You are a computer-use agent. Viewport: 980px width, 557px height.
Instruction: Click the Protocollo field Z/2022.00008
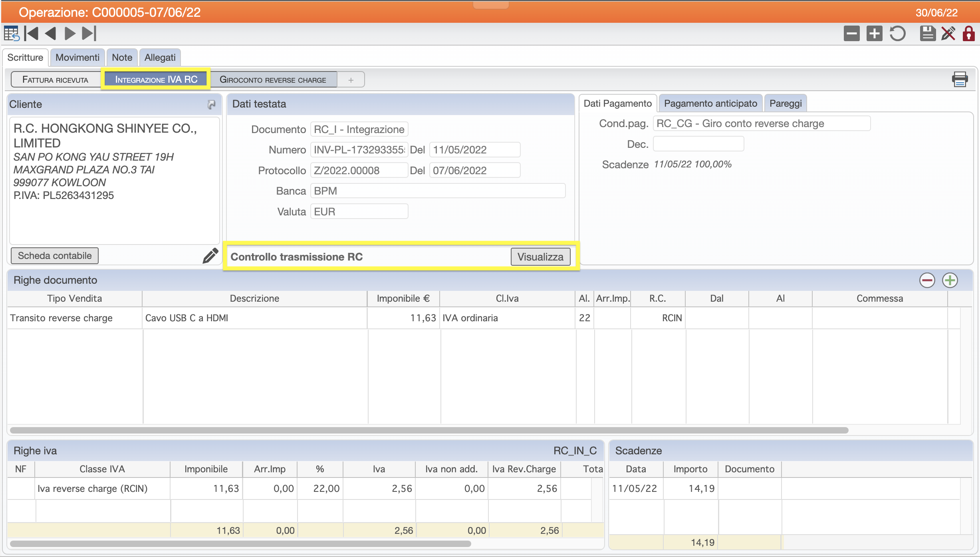[x=359, y=171]
